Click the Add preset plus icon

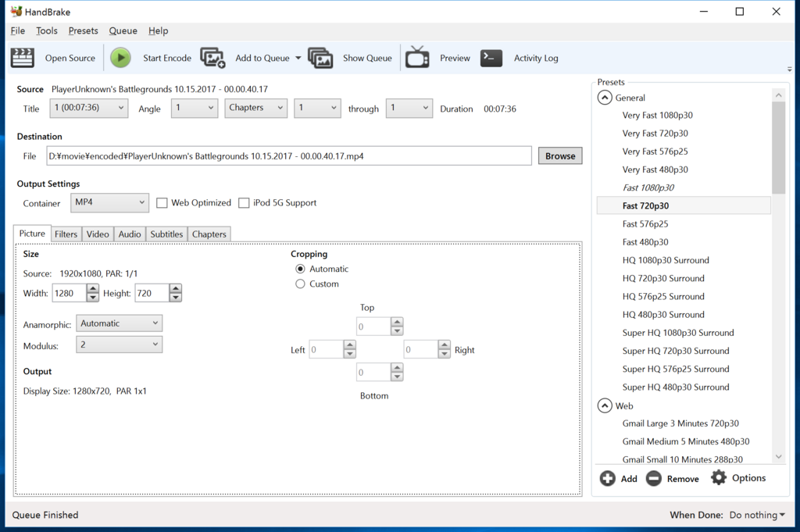pyautogui.click(x=607, y=478)
